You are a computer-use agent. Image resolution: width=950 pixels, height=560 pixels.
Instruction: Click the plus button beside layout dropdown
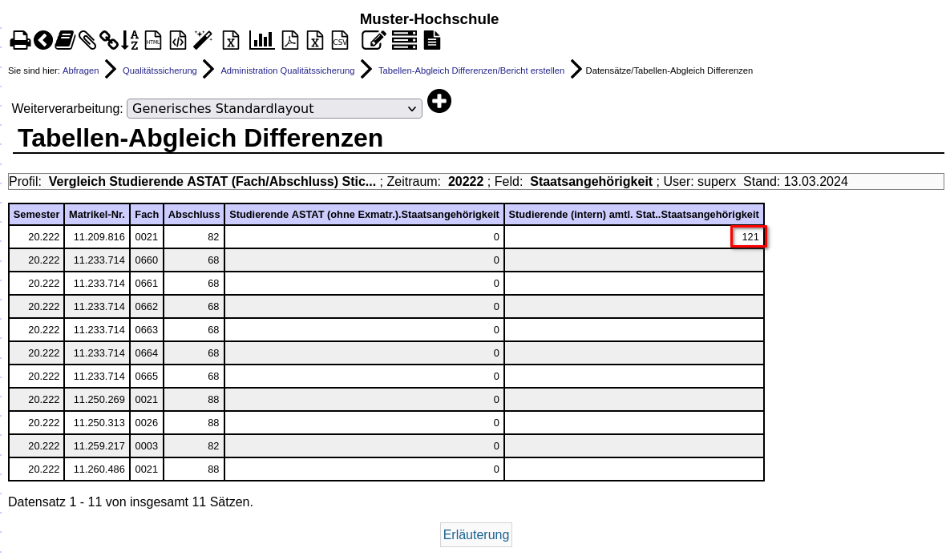[x=439, y=102]
